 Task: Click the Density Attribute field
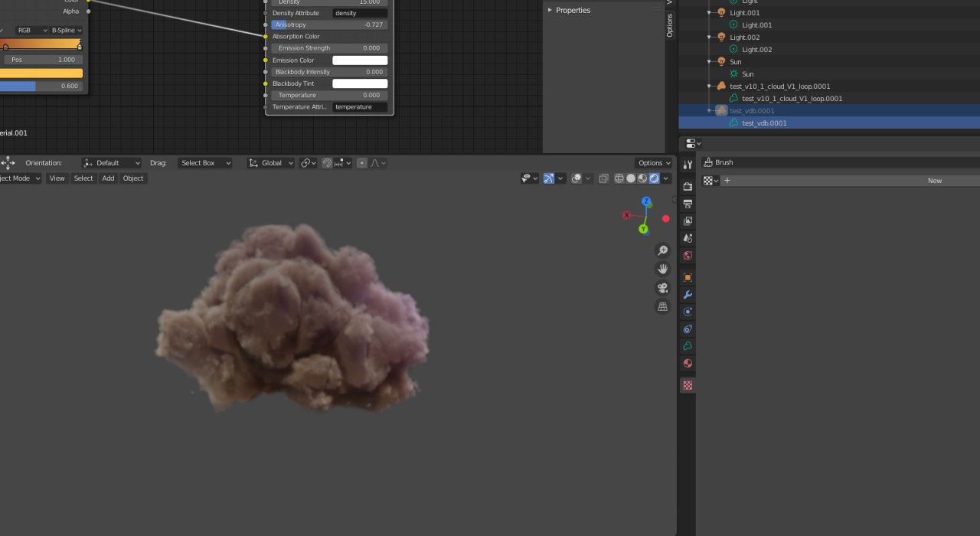[x=360, y=13]
